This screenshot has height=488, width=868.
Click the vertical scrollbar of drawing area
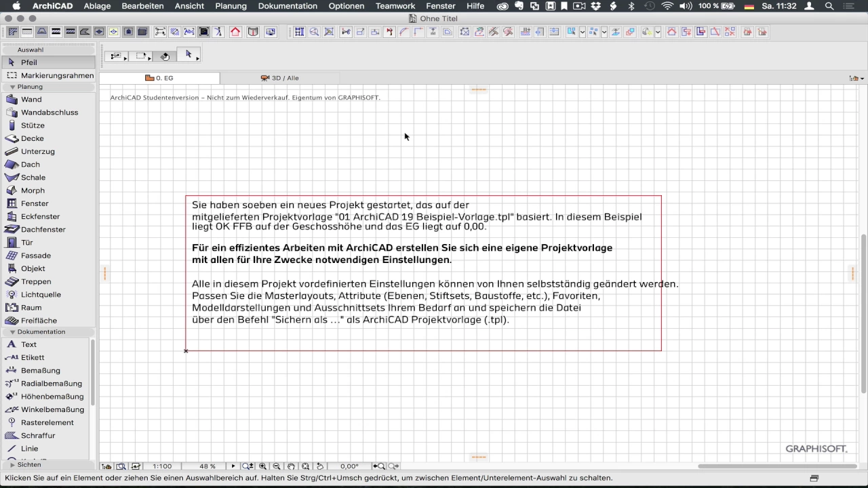(863, 313)
